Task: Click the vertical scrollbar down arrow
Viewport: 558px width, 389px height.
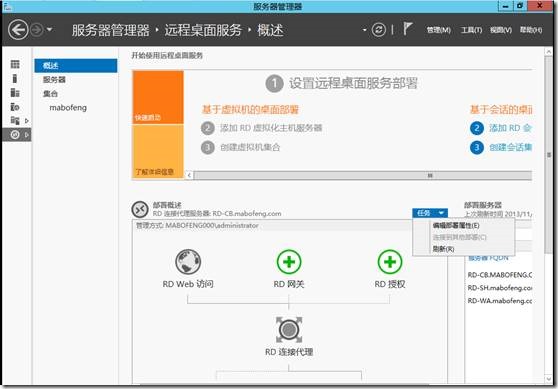Action: pyautogui.click(x=548, y=379)
